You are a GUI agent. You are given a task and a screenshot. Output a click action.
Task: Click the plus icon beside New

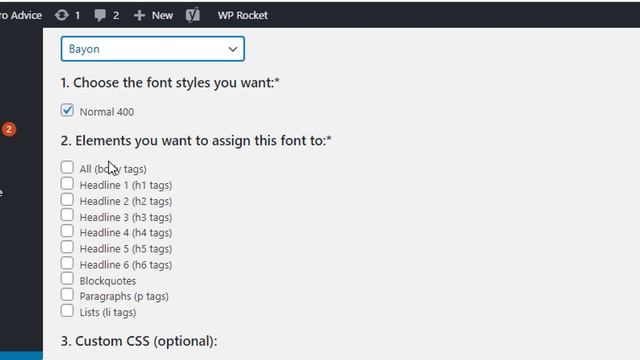(x=139, y=16)
